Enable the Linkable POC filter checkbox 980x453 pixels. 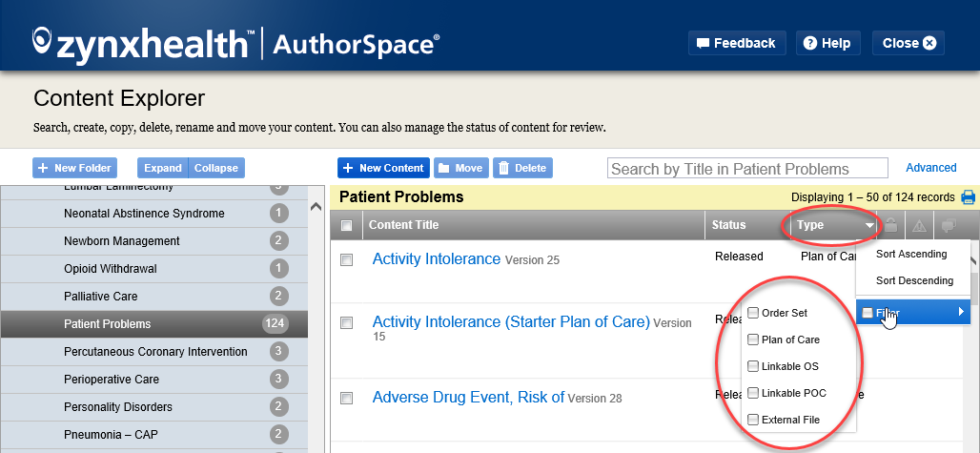pos(754,393)
